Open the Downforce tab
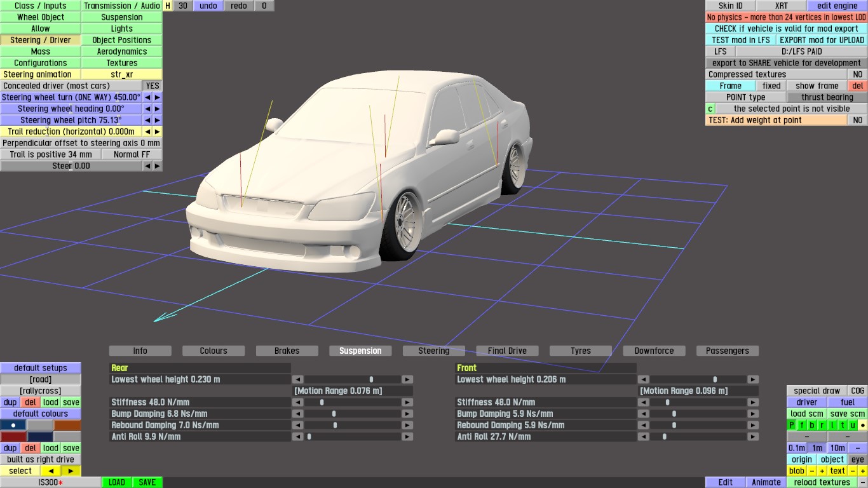This screenshot has width=868, height=488. coord(654,351)
